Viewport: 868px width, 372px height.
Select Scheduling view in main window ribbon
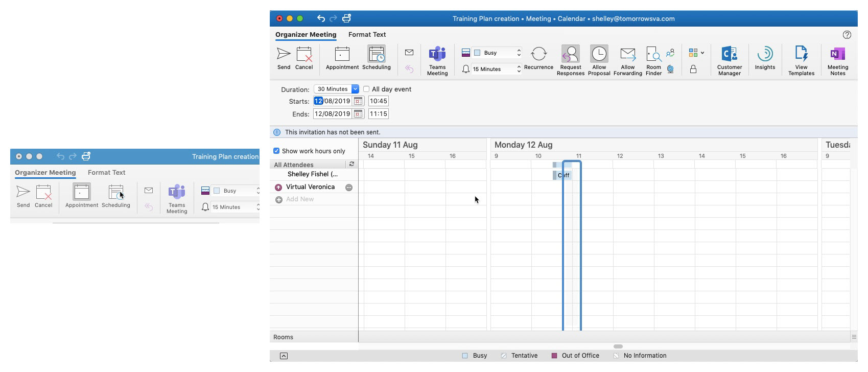click(x=377, y=58)
